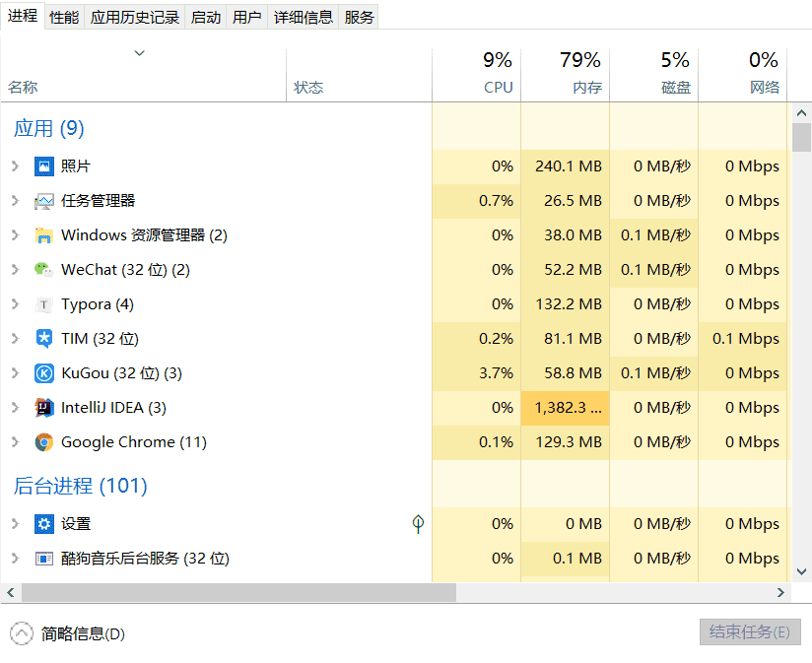Click the 照片 (Photos) app icon
The height and width of the screenshot is (663, 812).
[44, 166]
